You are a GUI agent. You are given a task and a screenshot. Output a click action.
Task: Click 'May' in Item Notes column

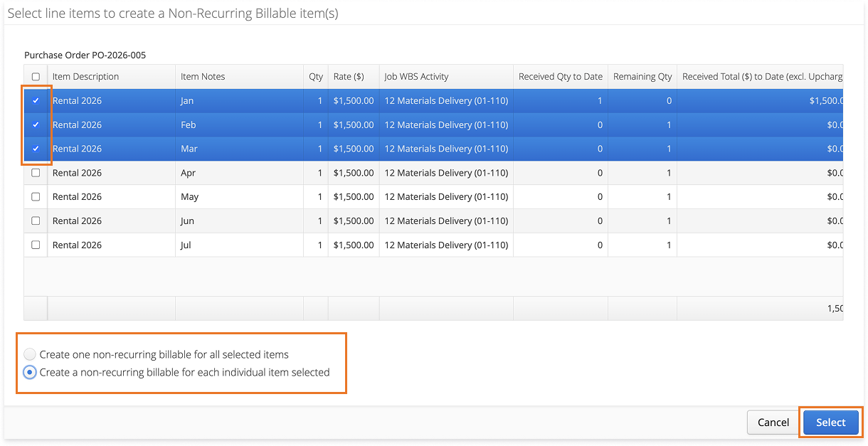(x=189, y=197)
